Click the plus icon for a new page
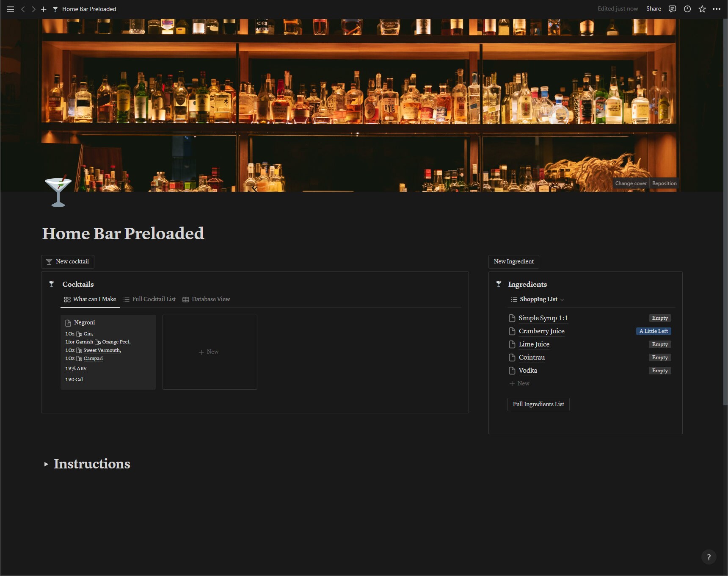 click(44, 9)
